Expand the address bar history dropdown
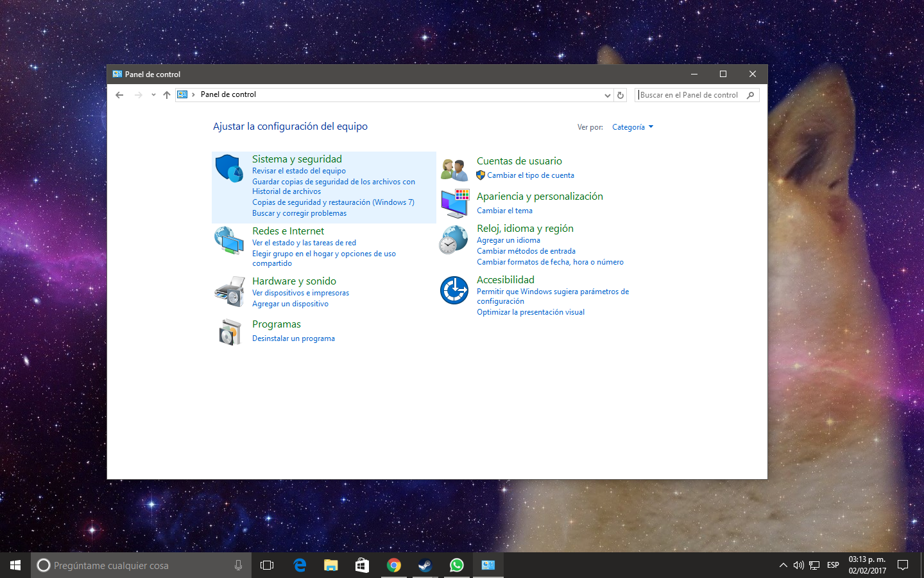 (x=608, y=95)
